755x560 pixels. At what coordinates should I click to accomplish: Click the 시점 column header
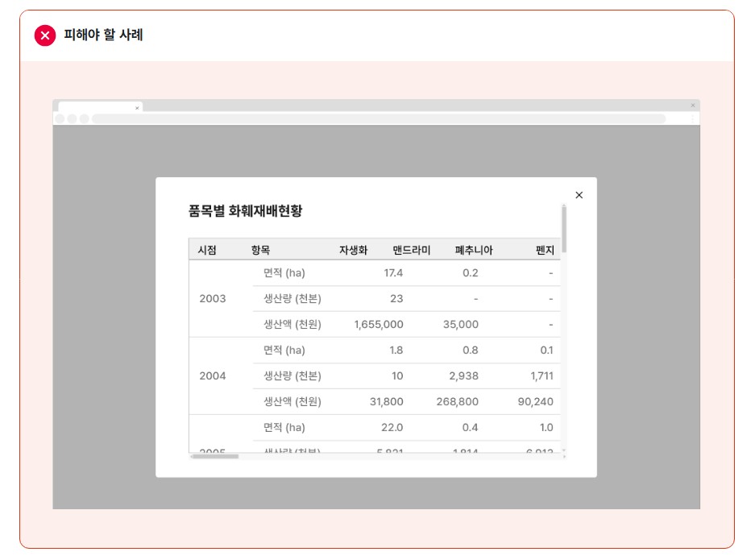(207, 250)
